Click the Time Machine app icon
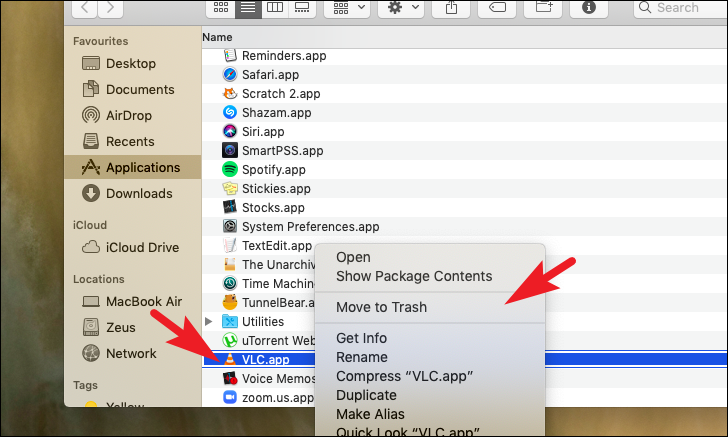 230,283
